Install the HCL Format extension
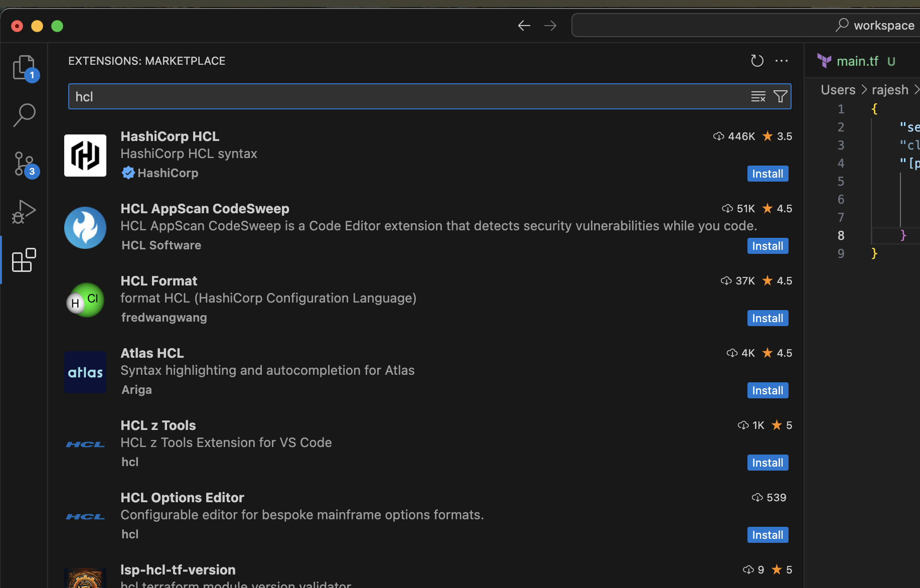Screen dimensions: 920x588 (x=767, y=318)
